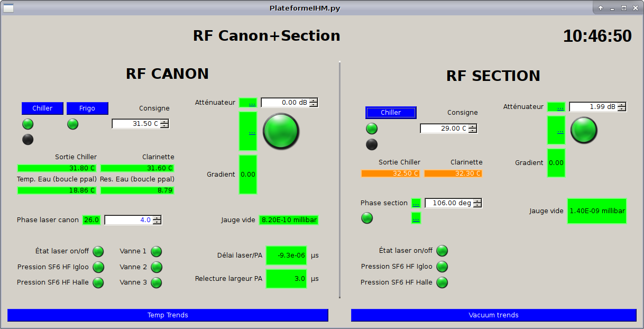Screen dimensions: 644x329
Task: Toggle the Frigo button
Action: pyautogui.click(x=87, y=108)
